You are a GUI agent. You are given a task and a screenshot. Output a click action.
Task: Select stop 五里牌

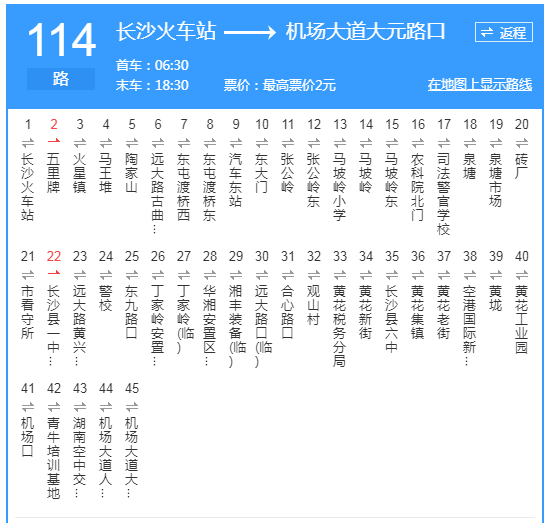(x=54, y=173)
